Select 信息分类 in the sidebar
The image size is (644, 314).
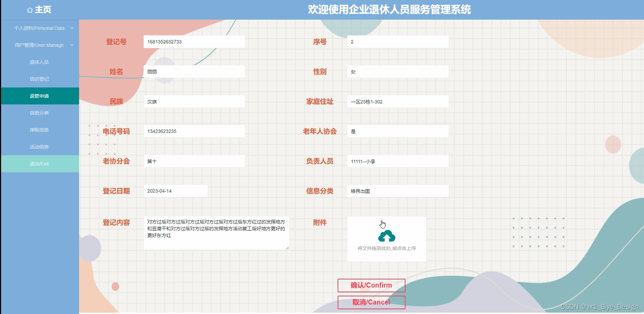click(x=40, y=113)
